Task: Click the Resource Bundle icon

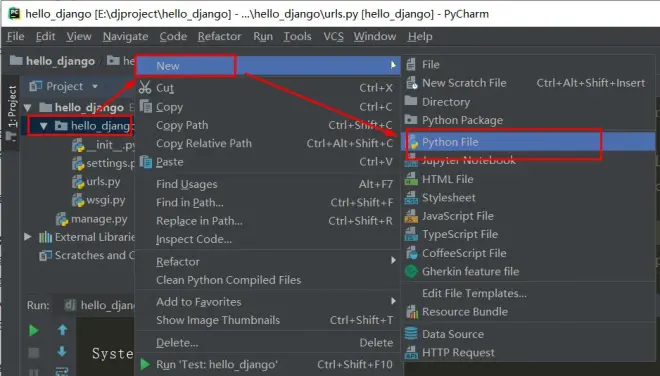Action: pos(412,312)
